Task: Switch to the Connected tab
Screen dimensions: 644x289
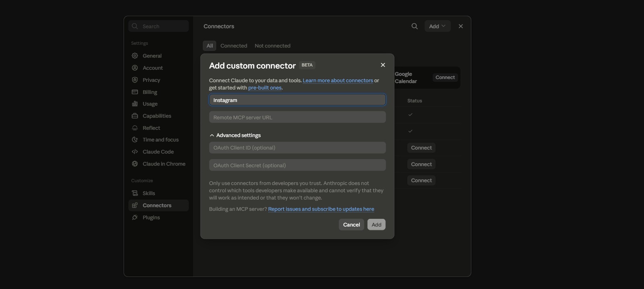Action: (x=234, y=46)
